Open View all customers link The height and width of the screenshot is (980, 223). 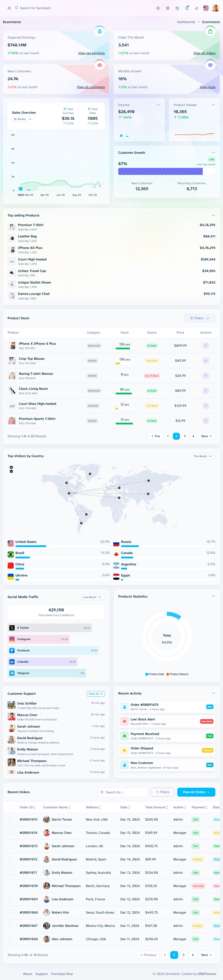(x=91, y=87)
